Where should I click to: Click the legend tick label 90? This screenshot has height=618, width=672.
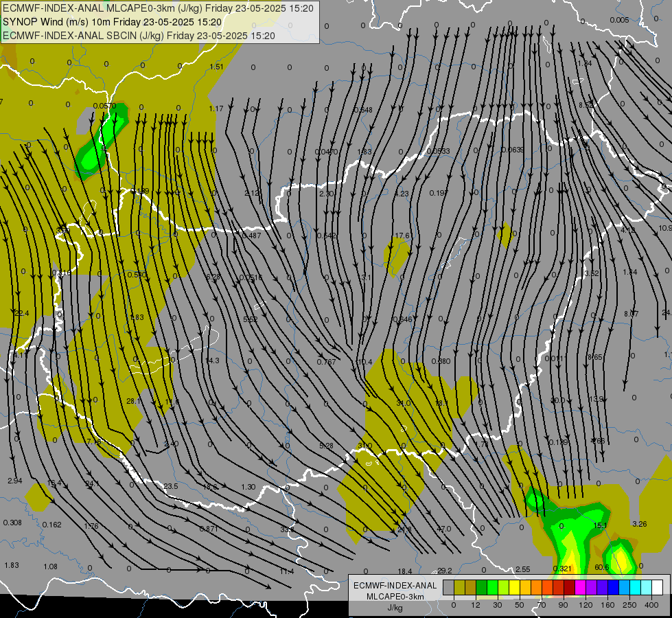coord(563,605)
